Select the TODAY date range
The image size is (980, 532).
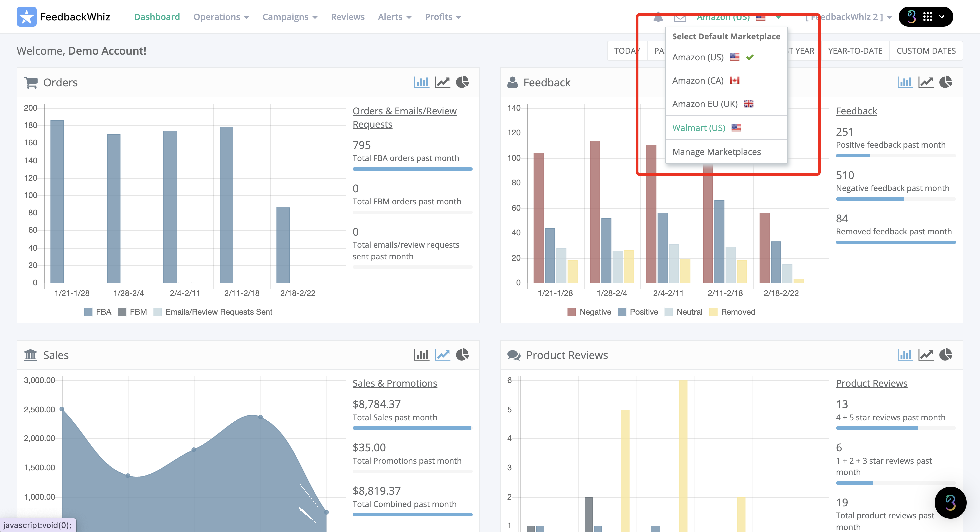click(x=627, y=51)
